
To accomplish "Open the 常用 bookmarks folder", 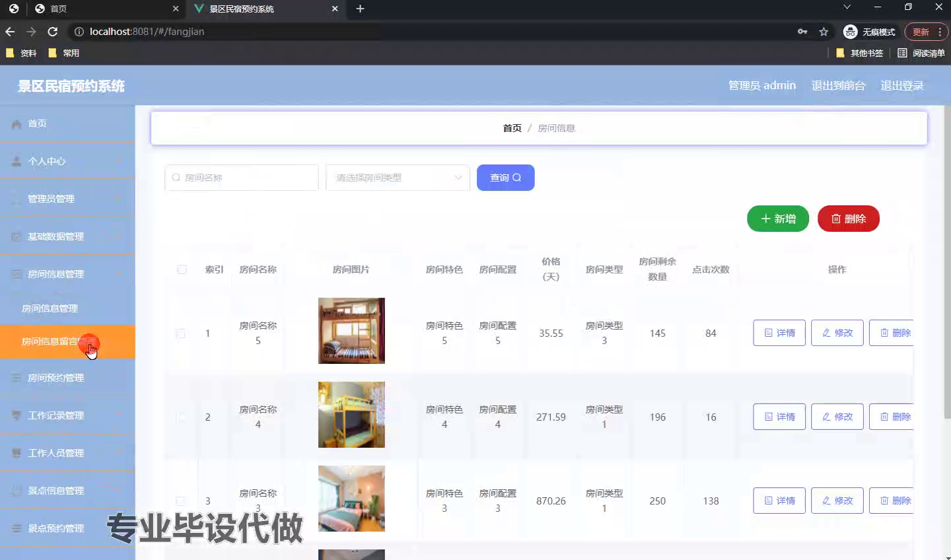I will [x=63, y=53].
